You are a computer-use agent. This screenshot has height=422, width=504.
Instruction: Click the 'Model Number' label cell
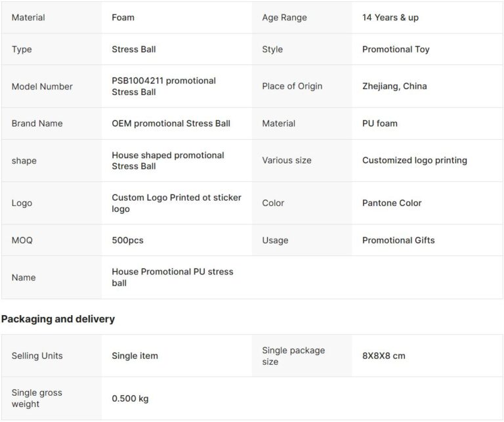pos(42,86)
